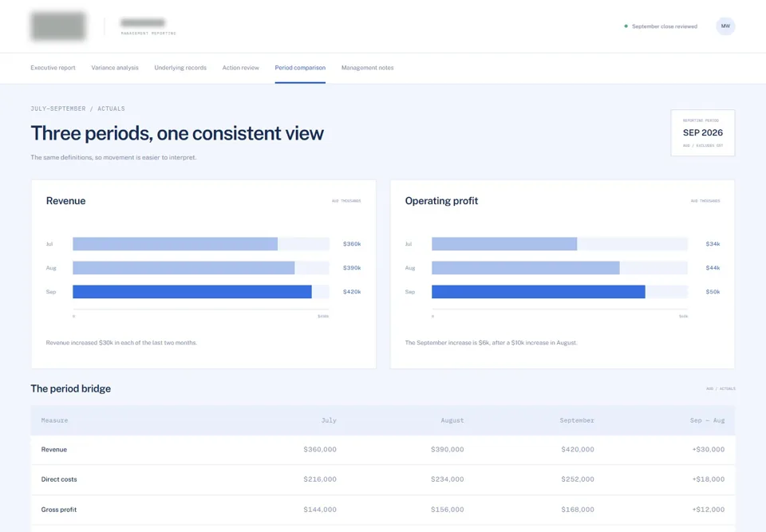Click the July operating profit bar
Image resolution: width=766 pixels, height=532 pixels.
[504, 244]
